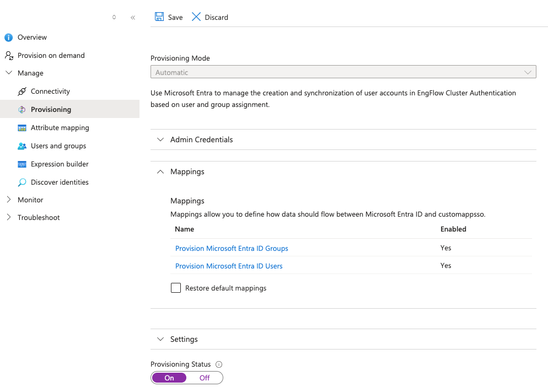Click the Monitor label in sidebar

coord(30,200)
